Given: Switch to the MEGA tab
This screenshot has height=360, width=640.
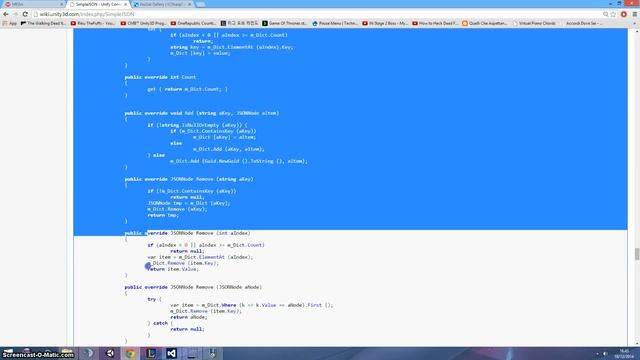Looking at the screenshot, I should 33,4.
